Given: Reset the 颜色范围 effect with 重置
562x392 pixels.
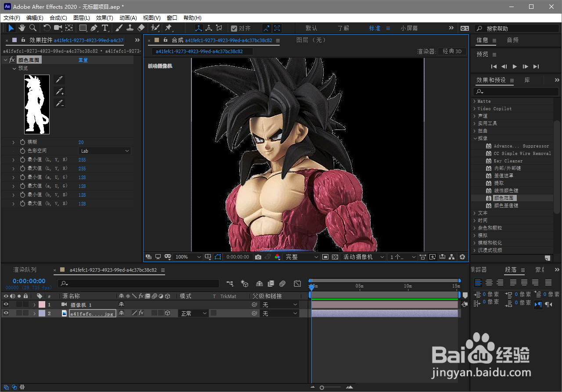Looking at the screenshot, I should [83, 60].
